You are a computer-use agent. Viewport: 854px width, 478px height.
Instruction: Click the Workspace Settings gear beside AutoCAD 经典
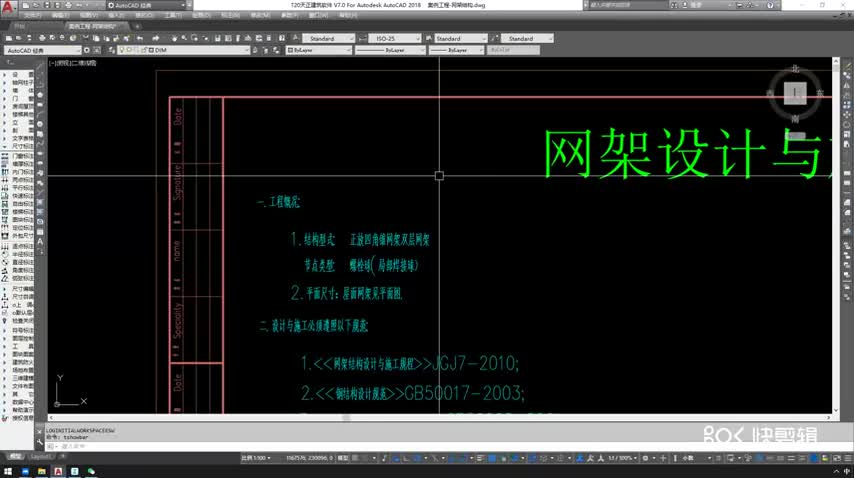point(87,50)
